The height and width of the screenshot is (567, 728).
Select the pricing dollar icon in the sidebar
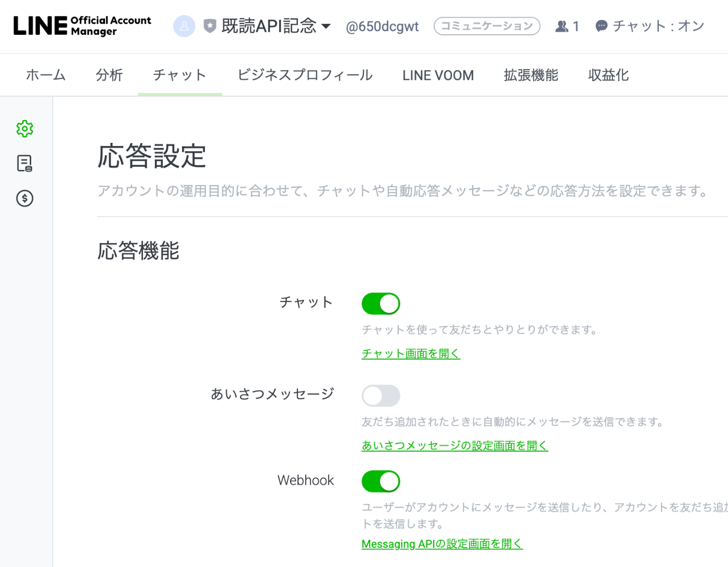tap(24, 199)
